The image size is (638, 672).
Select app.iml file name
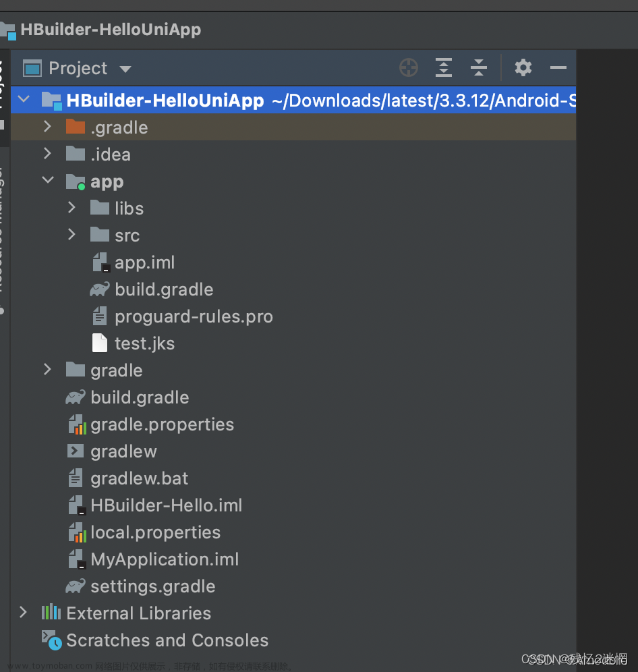[145, 262]
